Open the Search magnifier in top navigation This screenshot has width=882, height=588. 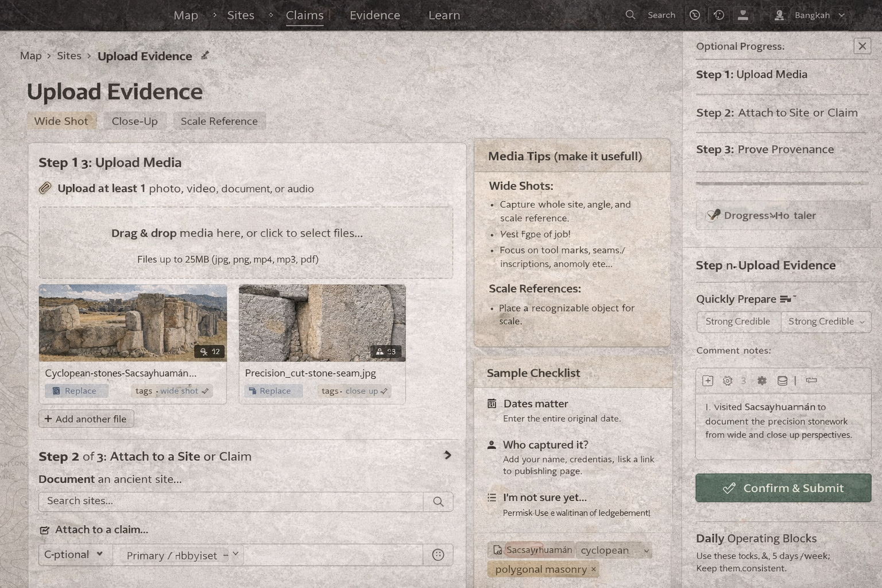[x=630, y=15]
